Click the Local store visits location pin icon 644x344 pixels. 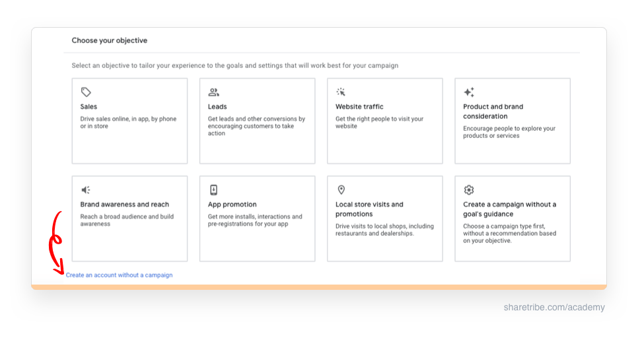[341, 190]
